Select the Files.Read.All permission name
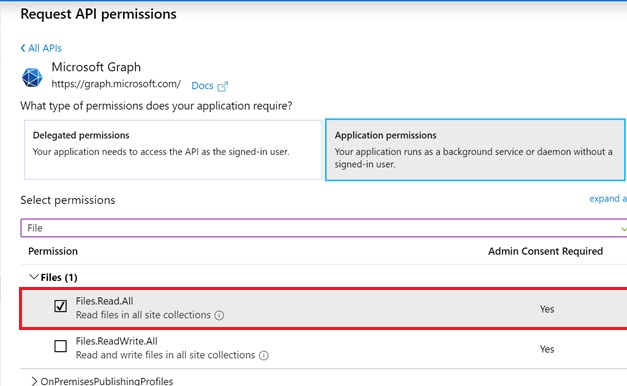The height and width of the screenshot is (386, 627). click(105, 301)
